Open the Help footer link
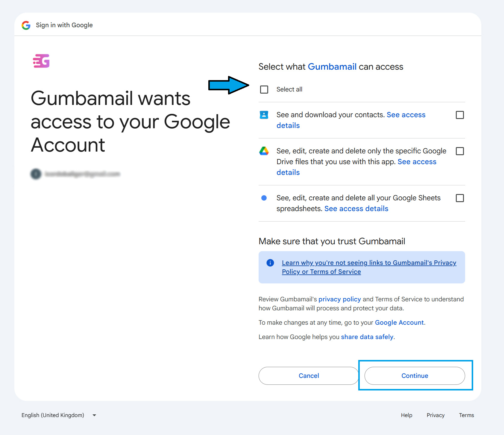This screenshot has width=504, height=435. click(406, 415)
